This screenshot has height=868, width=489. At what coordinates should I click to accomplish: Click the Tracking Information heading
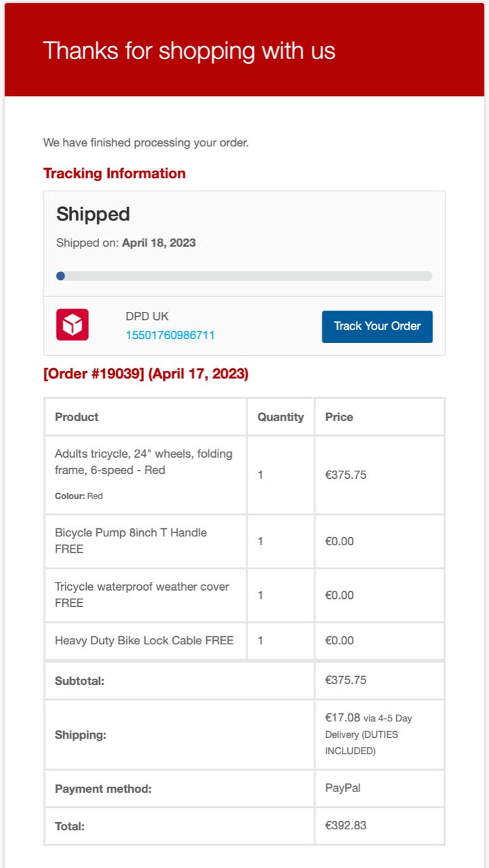point(114,174)
